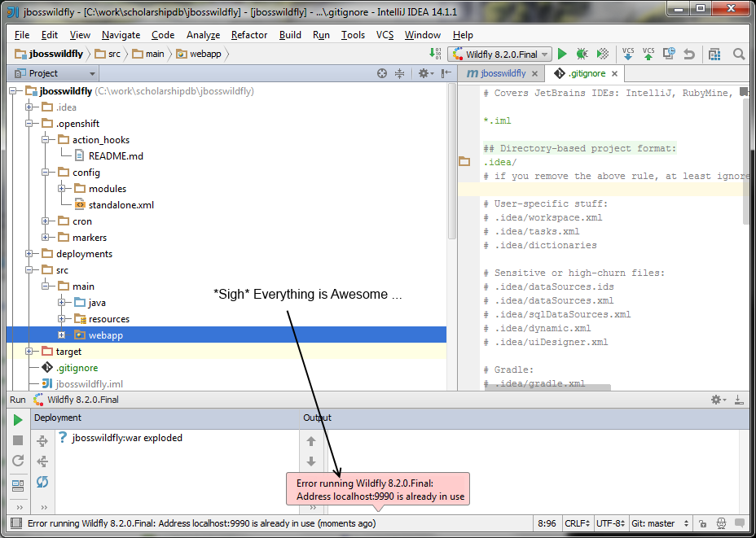Screen dimensions: 756x538
Task: Open the VCS menu
Action: coord(385,35)
